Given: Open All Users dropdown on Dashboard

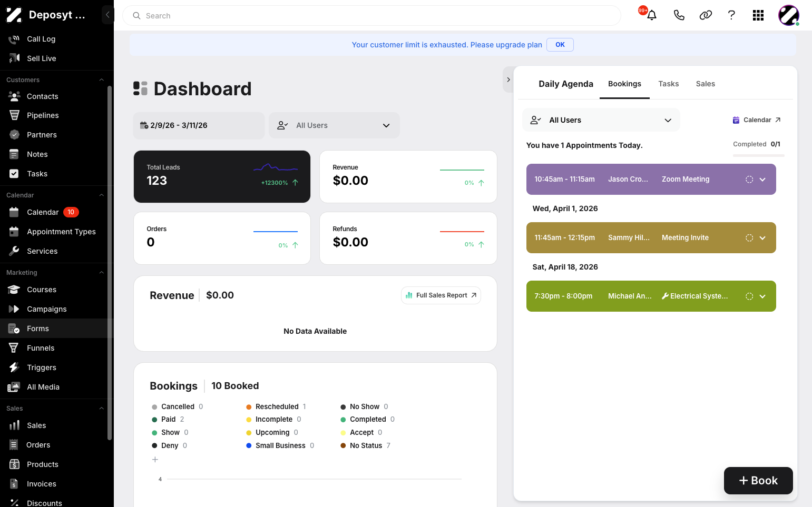Looking at the screenshot, I should 334,125.
